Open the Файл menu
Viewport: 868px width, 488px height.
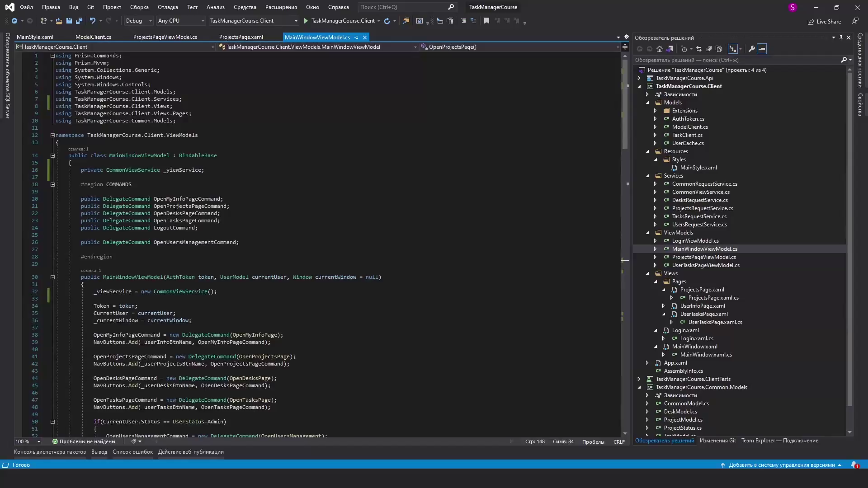[26, 7]
